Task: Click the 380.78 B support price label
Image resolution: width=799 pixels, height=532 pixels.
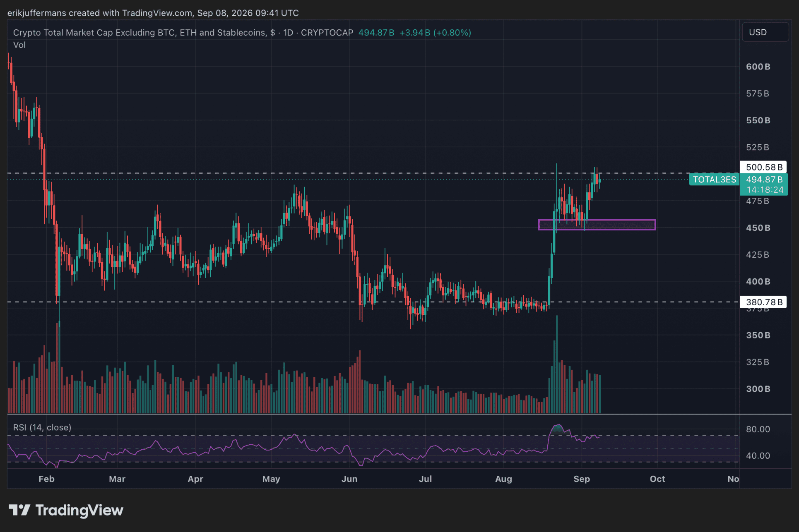Action: [x=763, y=302]
